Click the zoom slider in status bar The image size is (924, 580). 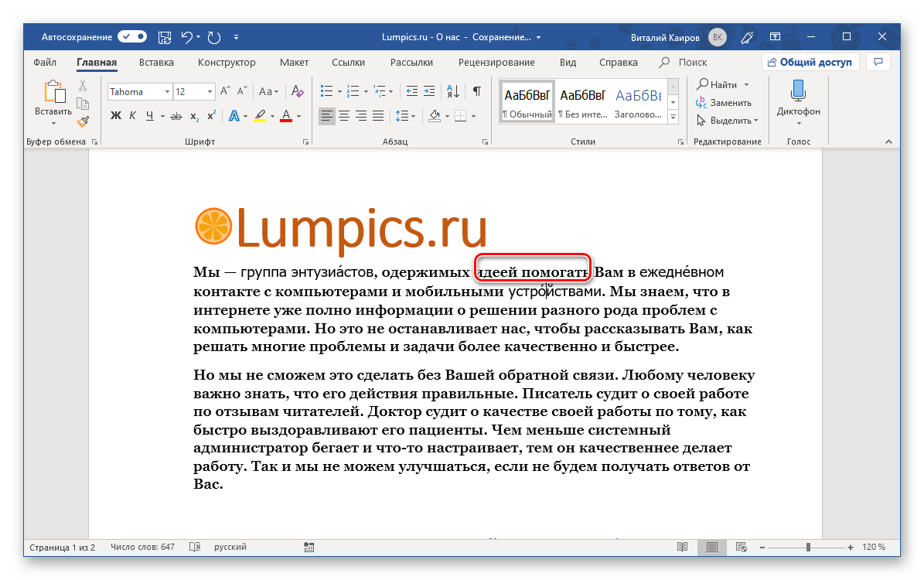(808, 548)
